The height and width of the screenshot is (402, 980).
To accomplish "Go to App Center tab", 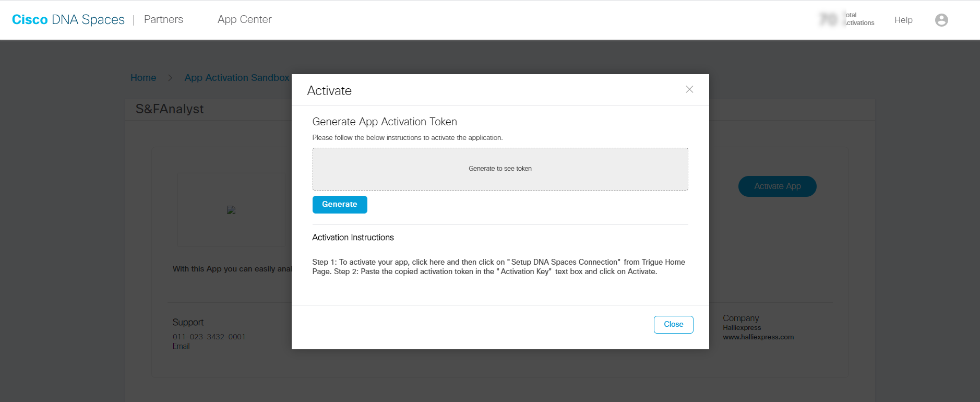I will (244, 19).
